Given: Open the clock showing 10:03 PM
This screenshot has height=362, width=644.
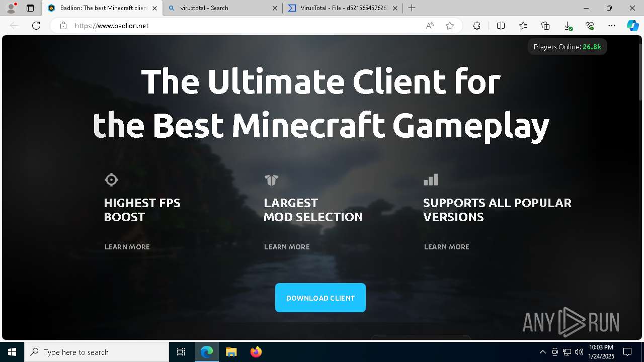Looking at the screenshot, I should (x=601, y=352).
